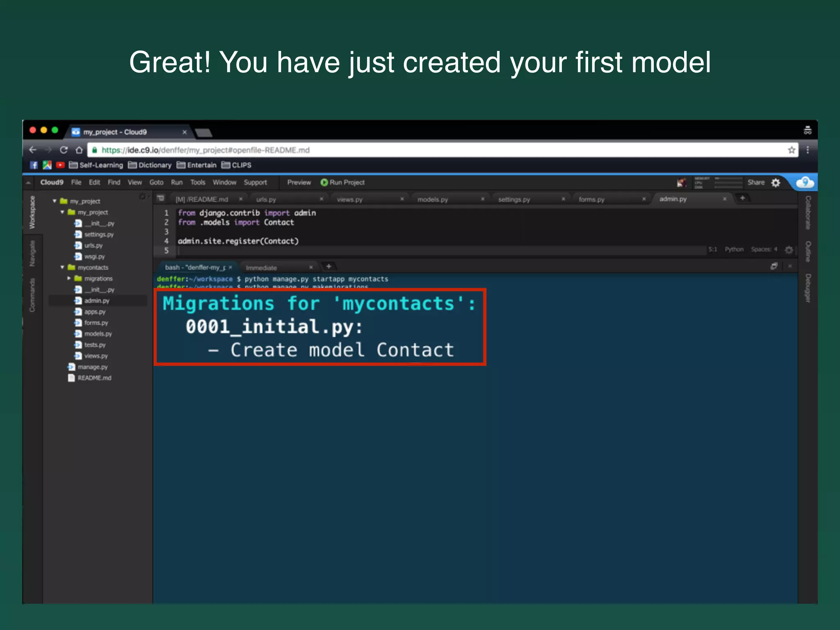Collapse the mycontacts folder
840x630 pixels.
[x=62, y=267]
